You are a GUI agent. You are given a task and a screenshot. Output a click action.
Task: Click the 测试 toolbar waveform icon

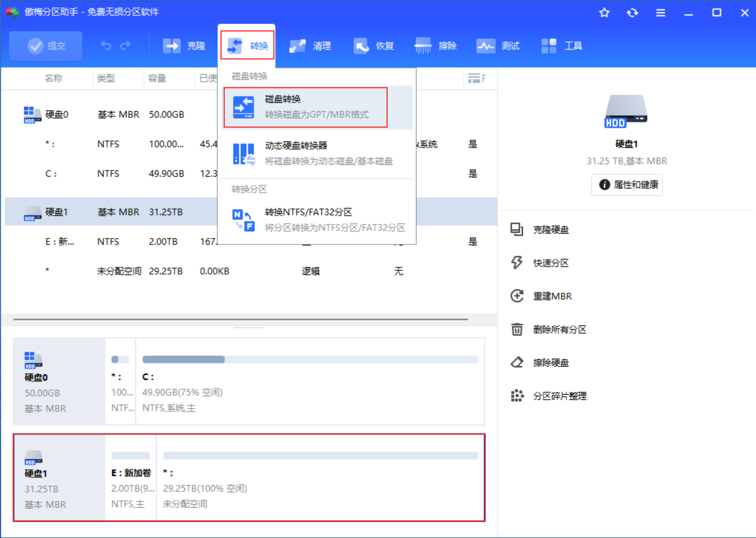[x=486, y=46]
